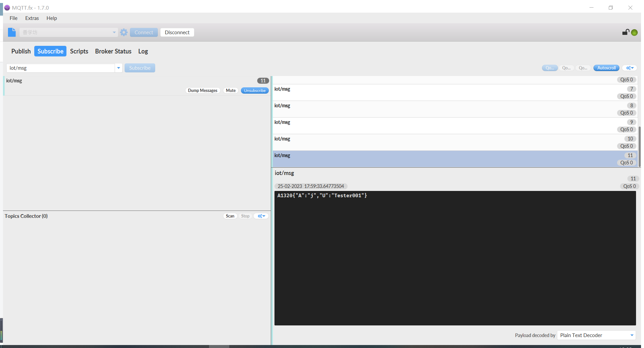Click the payload text A1320{"A":"j","U":"Tester001"}

[322, 196]
